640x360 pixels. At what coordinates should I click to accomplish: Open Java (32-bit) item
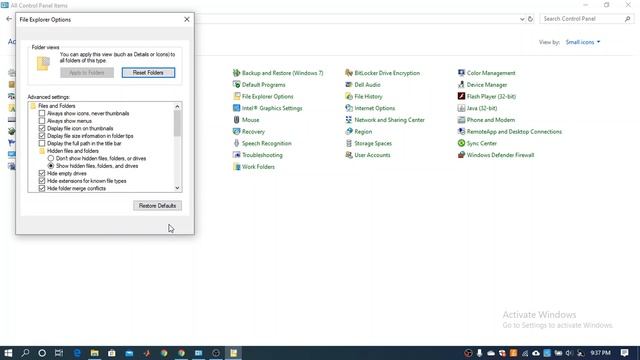click(x=477, y=108)
